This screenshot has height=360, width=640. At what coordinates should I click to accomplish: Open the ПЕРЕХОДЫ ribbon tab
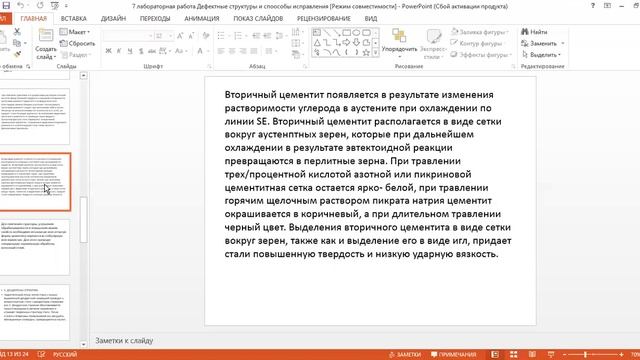click(155, 18)
